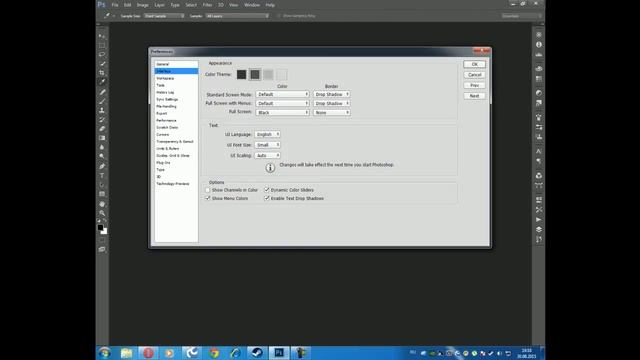Select the Zoom tool

click(x=102, y=213)
